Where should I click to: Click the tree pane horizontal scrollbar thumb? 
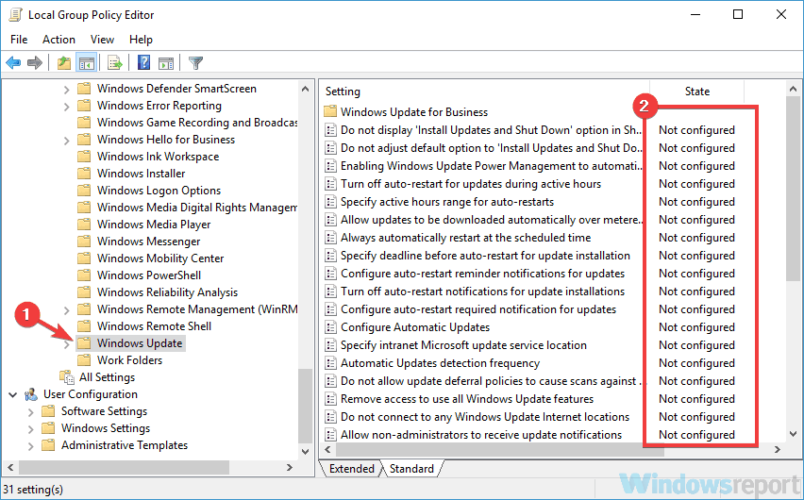pyautogui.click(x=124, y=467)
